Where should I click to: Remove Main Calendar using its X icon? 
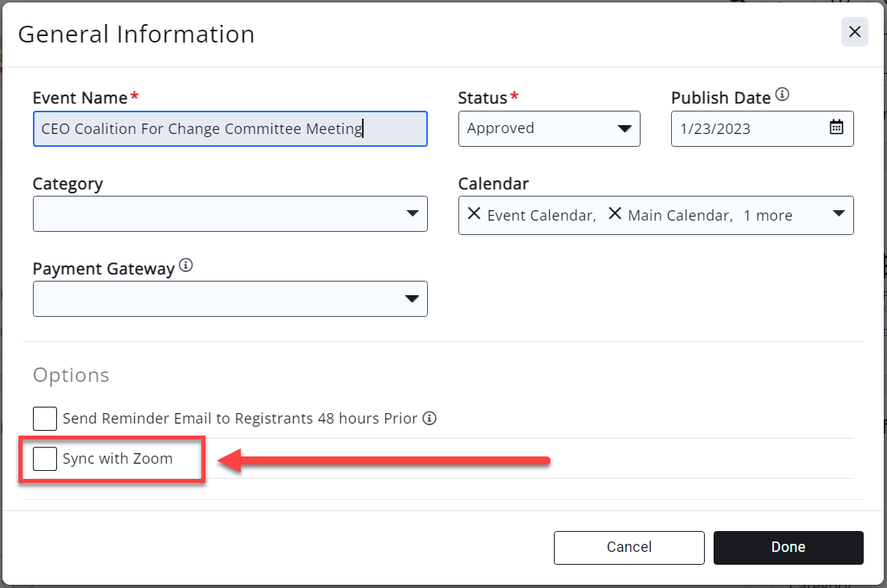click(615, 214)
